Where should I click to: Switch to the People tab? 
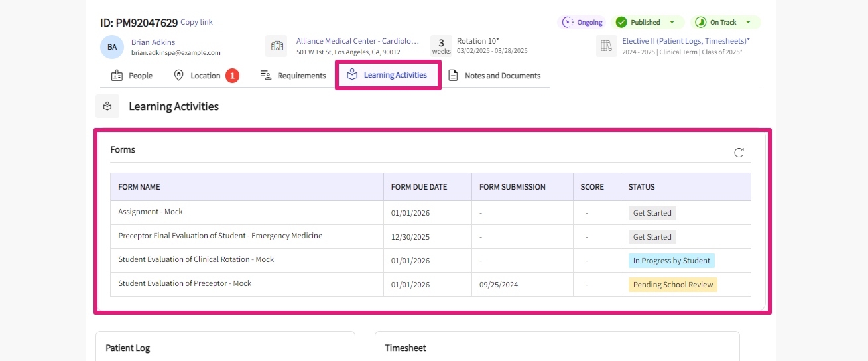point(132,76)
